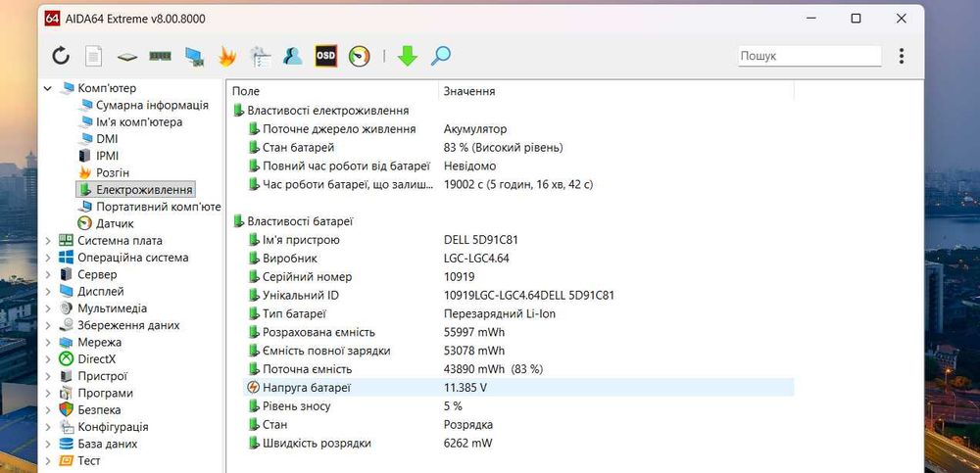Select Ім'я комп'ютера tree item

(x=139, y=121)
